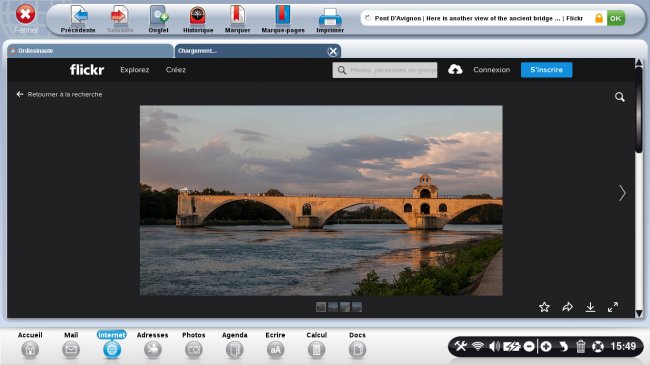Open the Photos app
The height and width of the screenshot is (365, 650).
pos(194,345)
